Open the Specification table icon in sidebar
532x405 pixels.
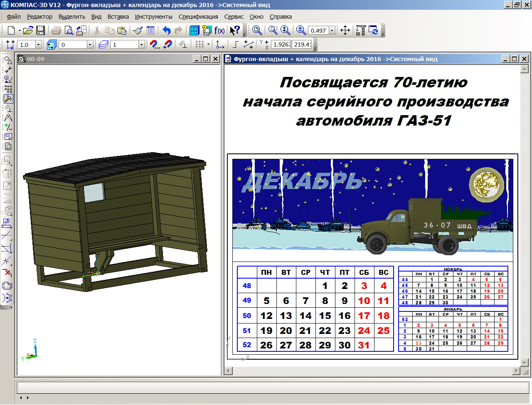coord(8,146)
